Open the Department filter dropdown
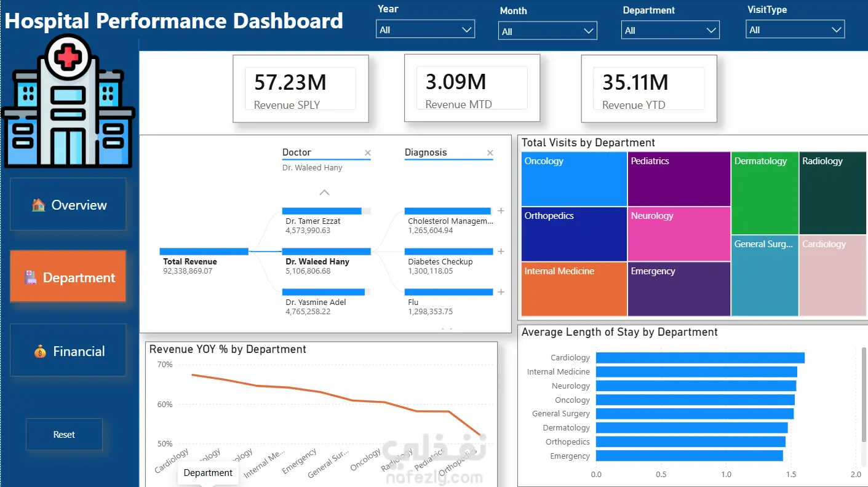 click(671, 30)
